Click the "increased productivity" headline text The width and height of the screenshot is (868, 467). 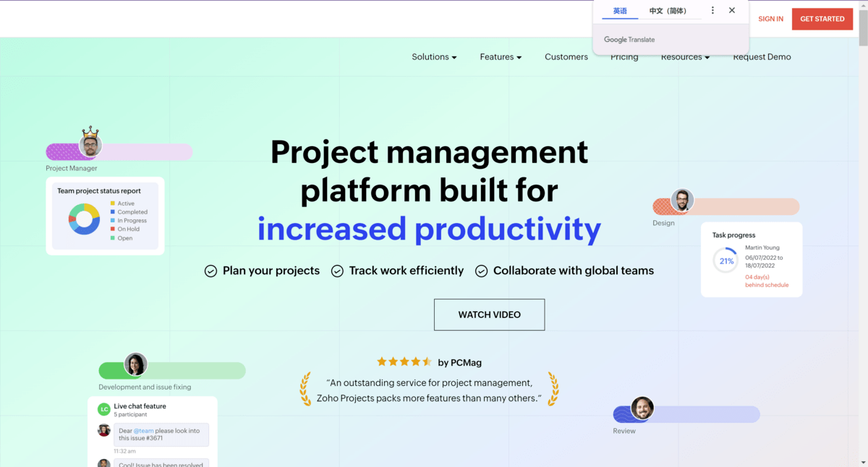[429, 229]
